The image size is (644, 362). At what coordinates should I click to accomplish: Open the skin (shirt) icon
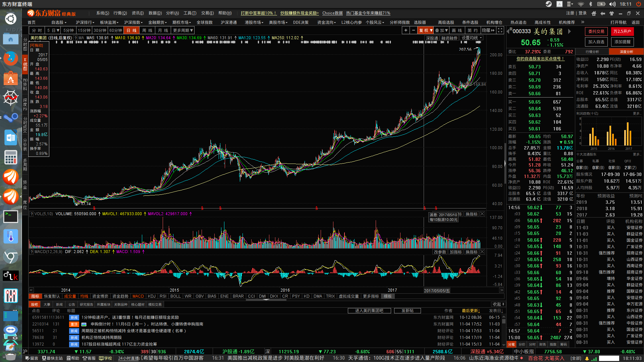pos(611,13)
